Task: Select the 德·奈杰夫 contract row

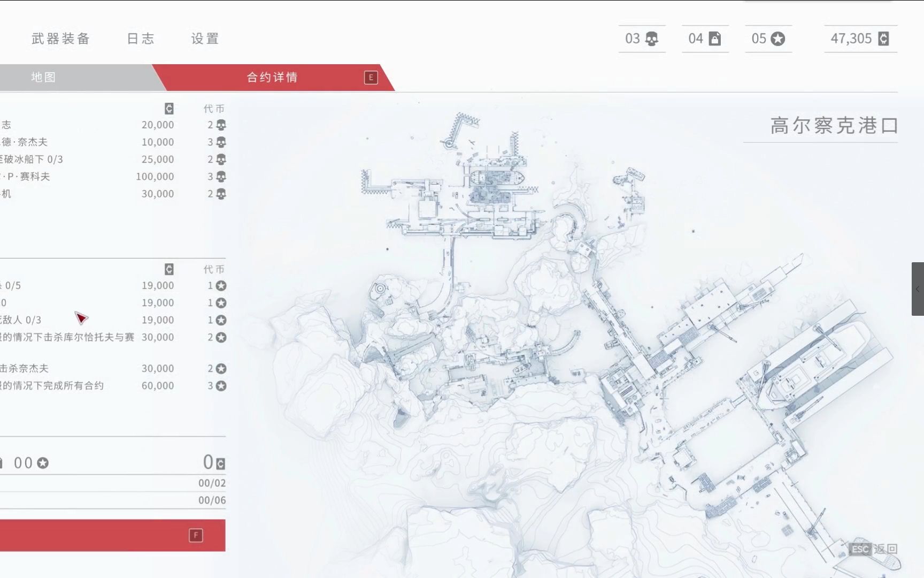Action: click(112, 142)
